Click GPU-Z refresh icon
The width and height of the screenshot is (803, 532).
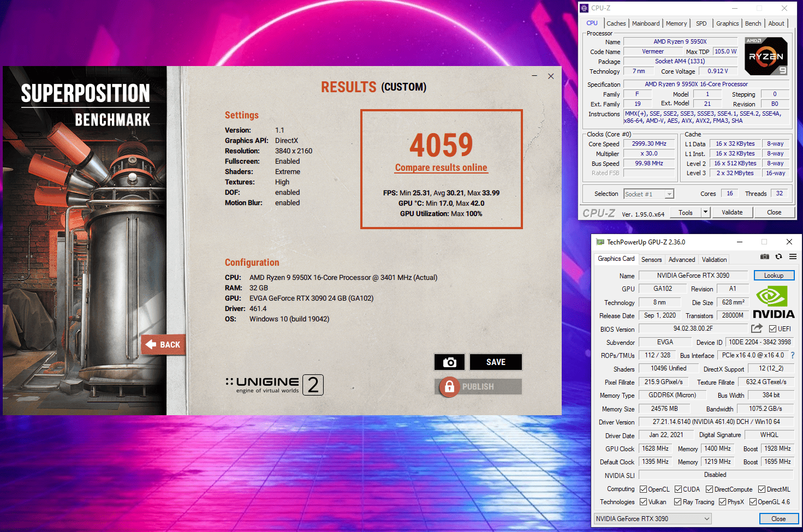click(779, 256)
